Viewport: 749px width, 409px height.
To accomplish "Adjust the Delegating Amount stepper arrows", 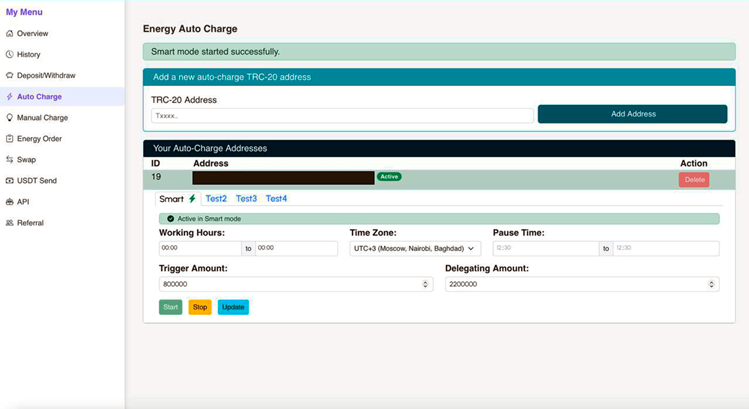I will tap(712, 284).
